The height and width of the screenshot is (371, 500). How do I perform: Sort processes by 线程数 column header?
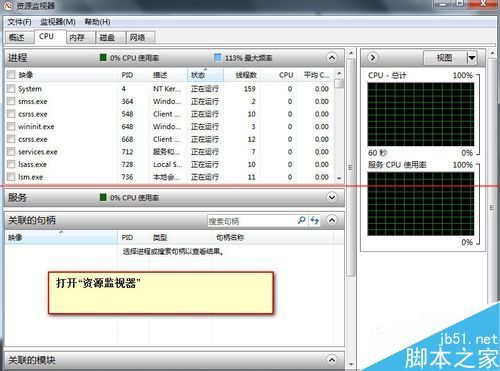click(x=242, y=75)
